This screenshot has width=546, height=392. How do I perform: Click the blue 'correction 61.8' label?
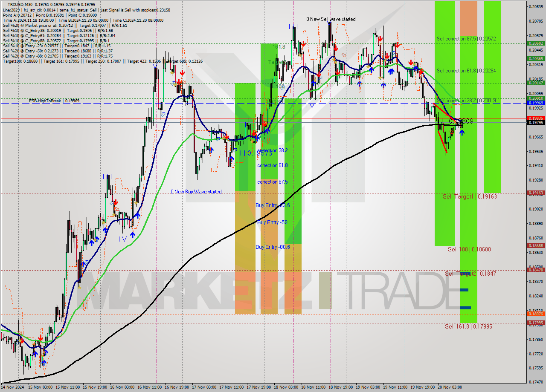[x=273, y=165]
